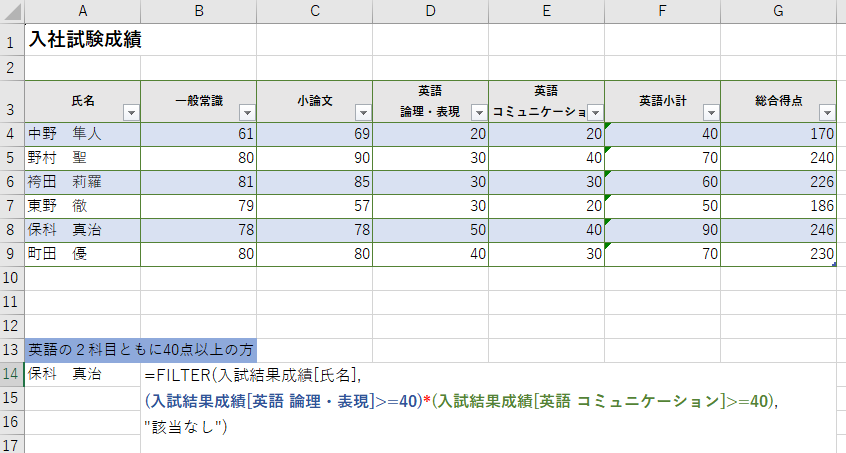Open the 総合得点 column filter dropdown
846x453 pixels.
point(827,112)
